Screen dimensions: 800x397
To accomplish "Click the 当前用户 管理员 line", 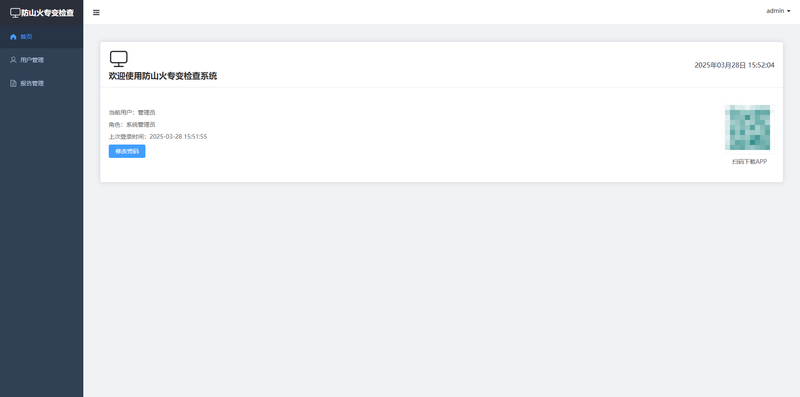I will 132,112.
